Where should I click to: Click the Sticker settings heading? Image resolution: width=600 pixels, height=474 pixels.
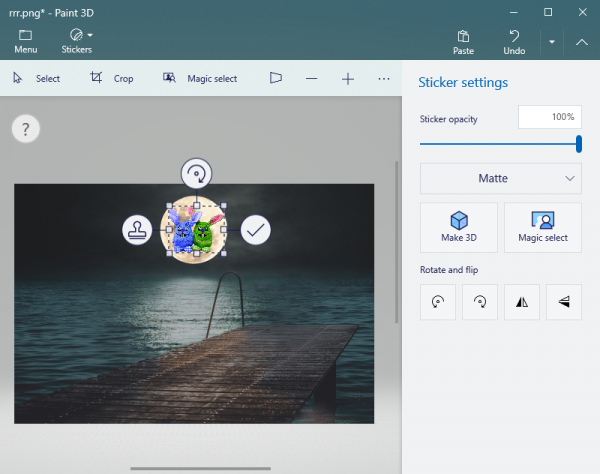click(463, 82)
